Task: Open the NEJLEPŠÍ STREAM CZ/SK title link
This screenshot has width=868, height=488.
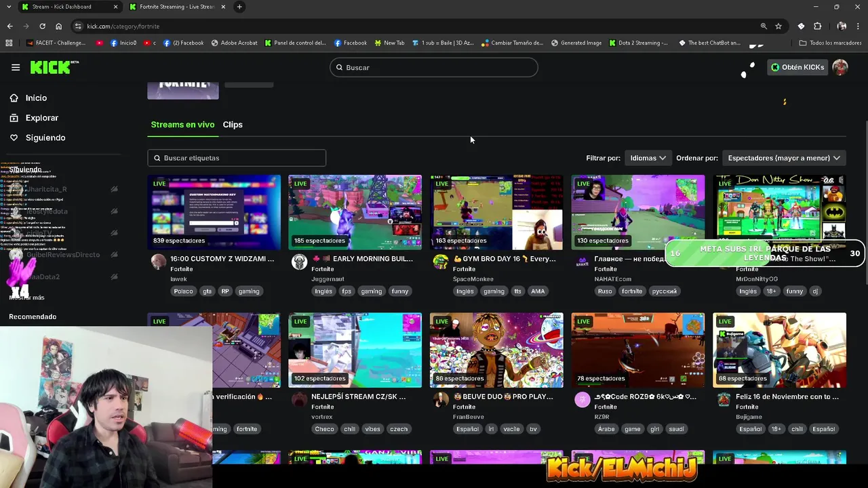Action: pyautogui.click(x=358, y=396)
